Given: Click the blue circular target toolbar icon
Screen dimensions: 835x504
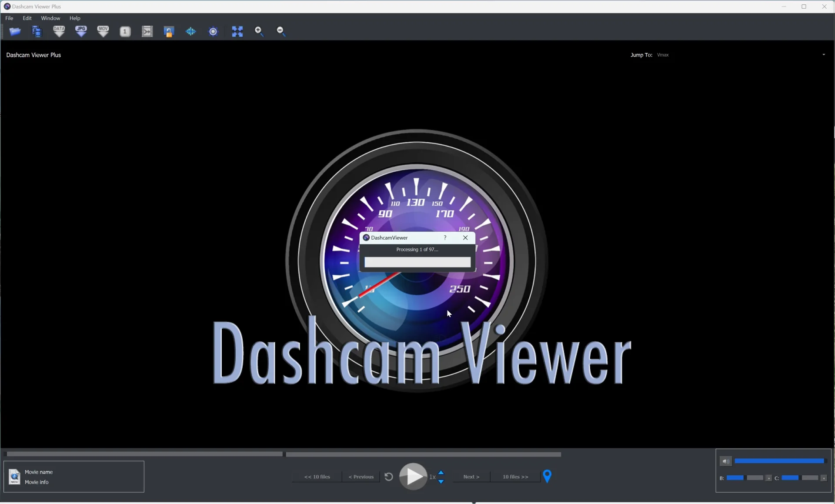Looking at the screenshot, I should coord(213,31).
